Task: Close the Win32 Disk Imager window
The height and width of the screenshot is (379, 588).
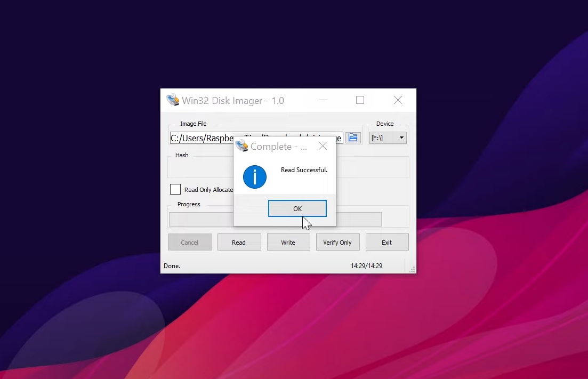Action: [398, 100]
